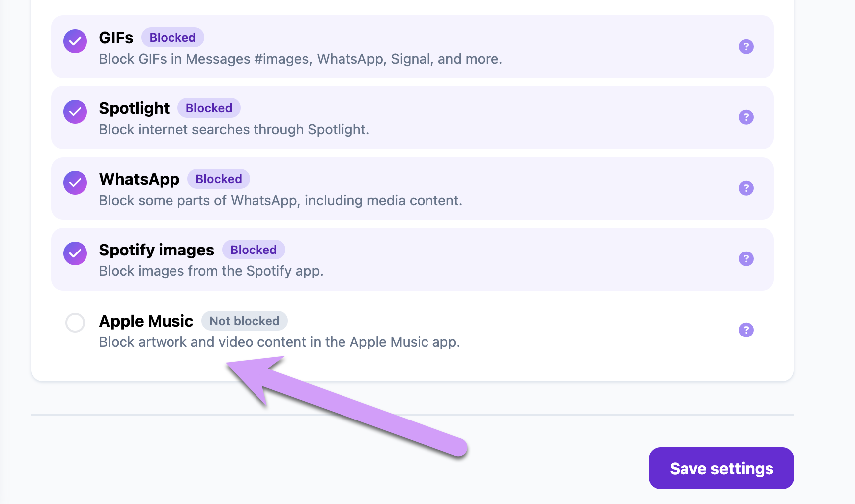Viewport: 855px width, 504px height.
Task: Click the GIFs "Blocked" badge
Action: pyautogui.click(x=172, y=38)
